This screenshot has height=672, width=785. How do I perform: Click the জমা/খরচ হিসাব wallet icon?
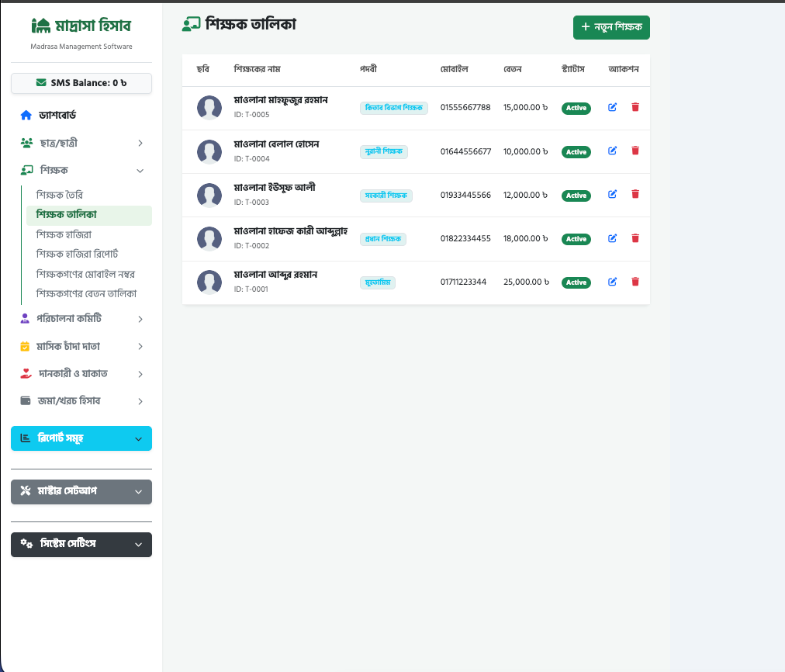click(x=25, y=400)
